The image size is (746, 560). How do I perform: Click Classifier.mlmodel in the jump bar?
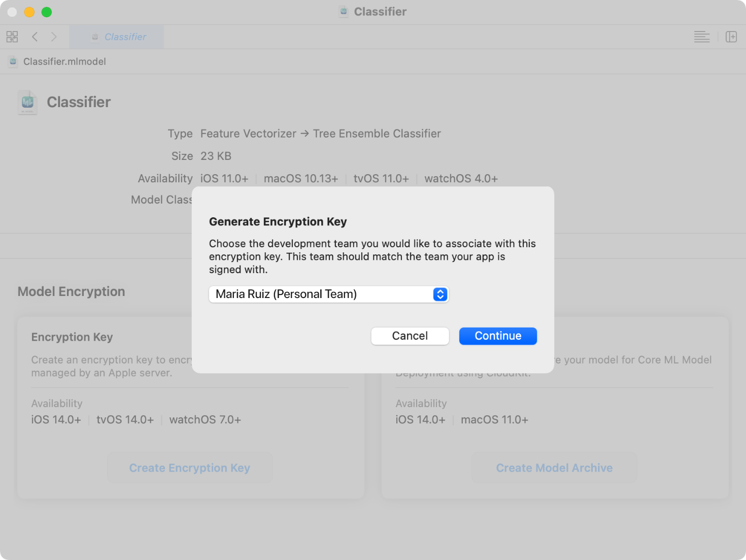coord(64,61)
